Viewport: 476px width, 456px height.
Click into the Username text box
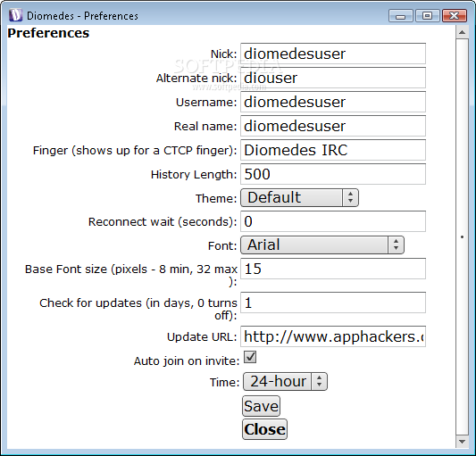tap(333, 102)
